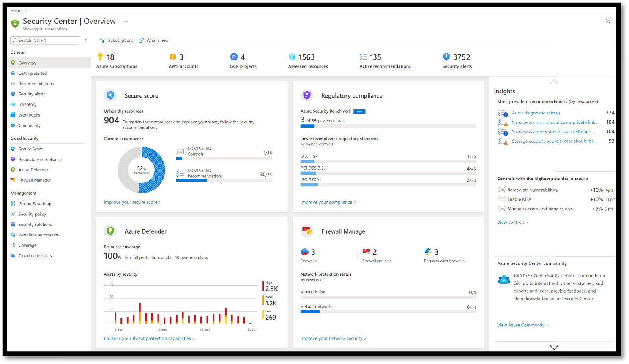
Task: Open Audit diagnostic setting recommendation
Action: click(x=536, y=113)
